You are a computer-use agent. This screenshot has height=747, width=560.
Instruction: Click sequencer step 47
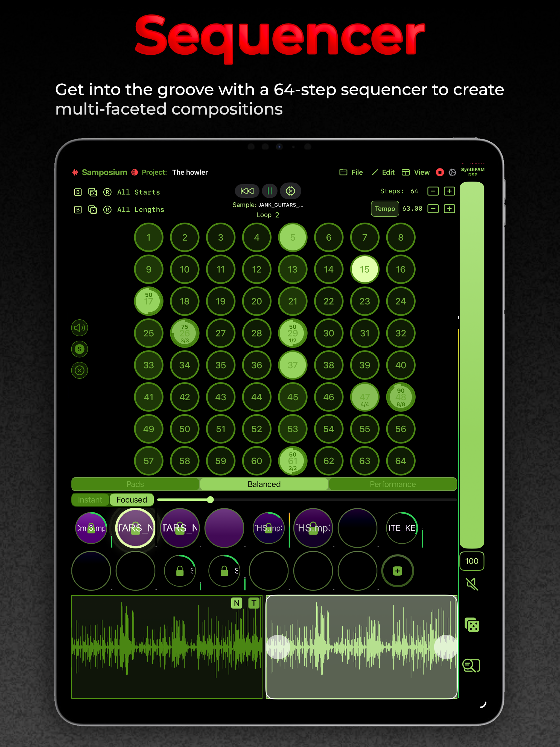(x=365, y=397)
